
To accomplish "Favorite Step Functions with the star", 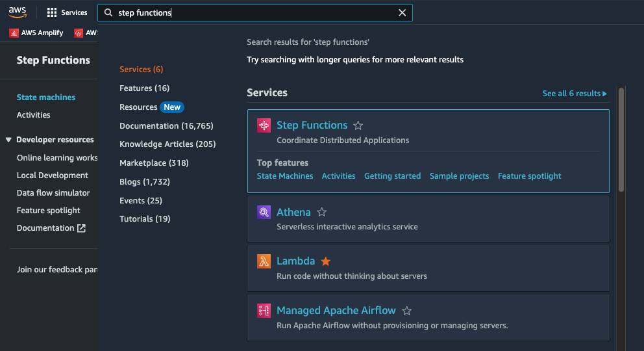I will pos(358,125).
